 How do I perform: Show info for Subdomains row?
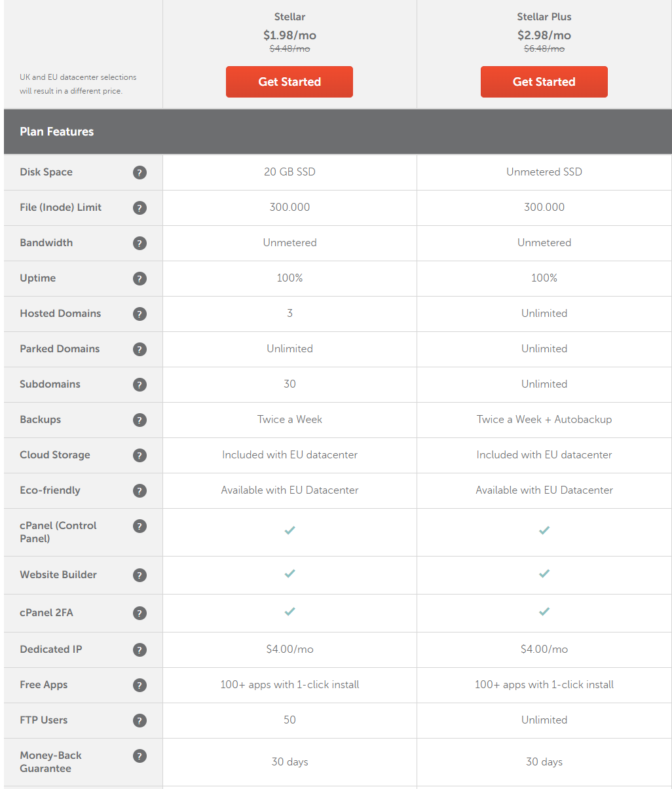[x=140, y=385]
